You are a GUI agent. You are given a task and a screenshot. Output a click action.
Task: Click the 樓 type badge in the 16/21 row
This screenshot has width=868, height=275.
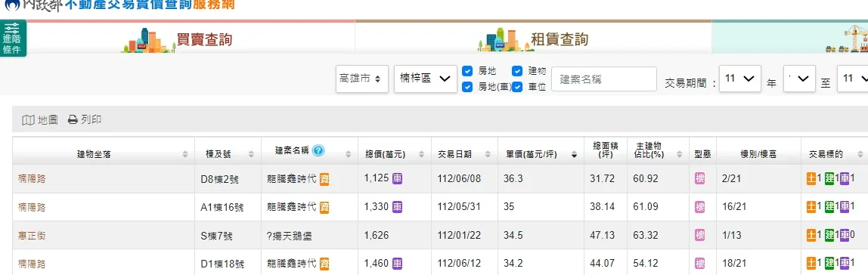point(699,207)
